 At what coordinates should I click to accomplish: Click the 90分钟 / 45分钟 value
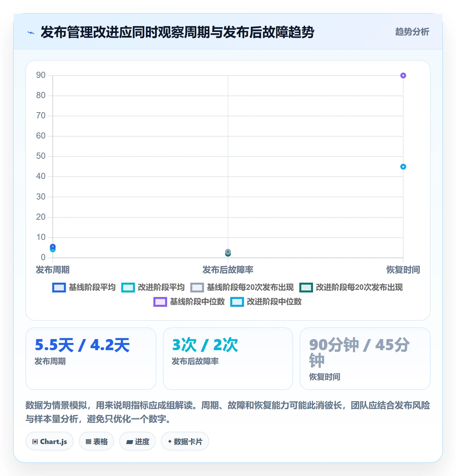(360, 353)
